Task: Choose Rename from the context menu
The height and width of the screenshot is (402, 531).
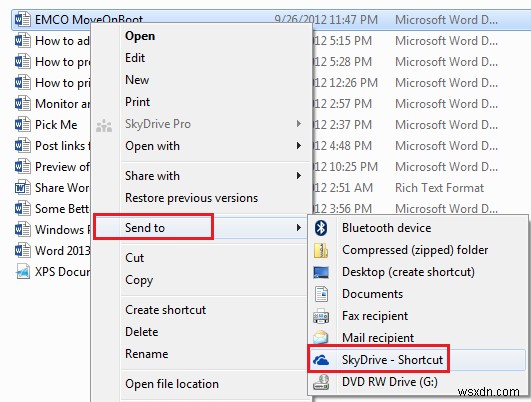Action: (146, 354)
